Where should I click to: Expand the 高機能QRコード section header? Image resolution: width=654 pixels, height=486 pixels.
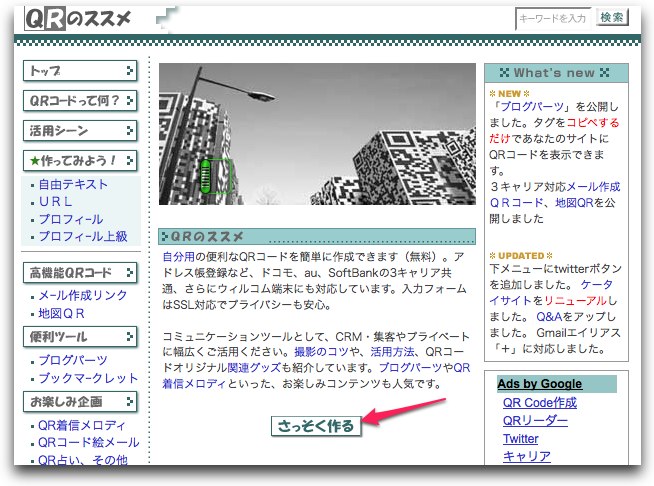coord(80,273)
